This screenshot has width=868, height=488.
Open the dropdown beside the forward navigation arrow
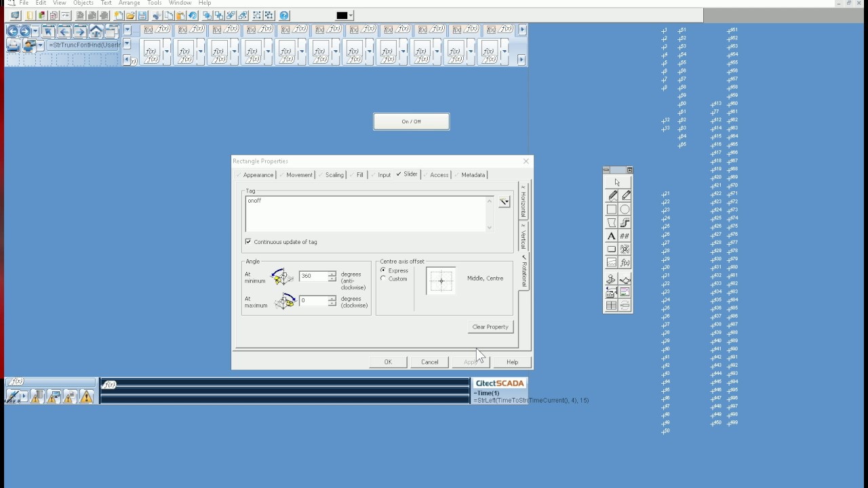click(35, 30)
